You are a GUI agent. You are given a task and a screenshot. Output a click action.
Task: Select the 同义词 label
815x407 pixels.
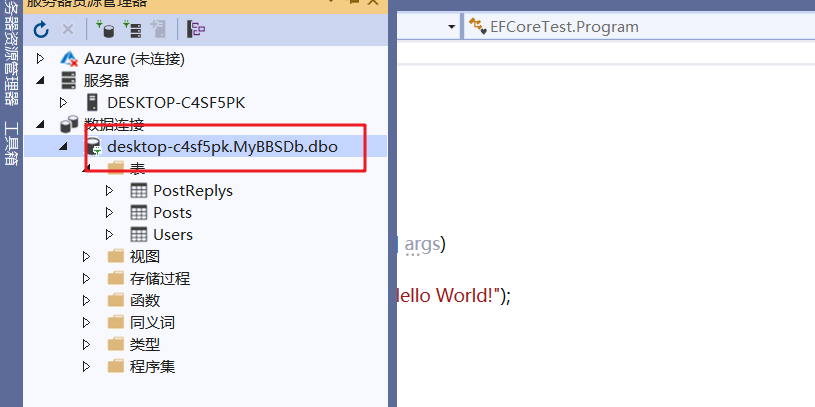tap(152, 322)
